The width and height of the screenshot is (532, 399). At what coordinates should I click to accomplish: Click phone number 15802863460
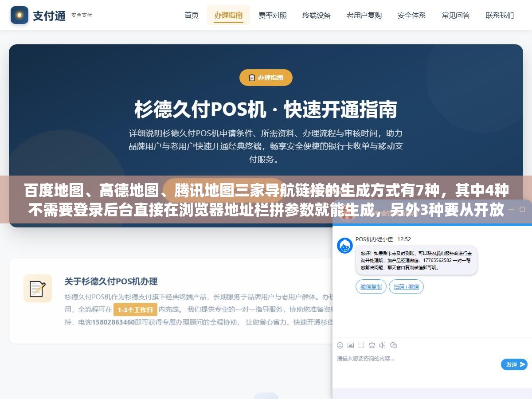coord(113,322)
